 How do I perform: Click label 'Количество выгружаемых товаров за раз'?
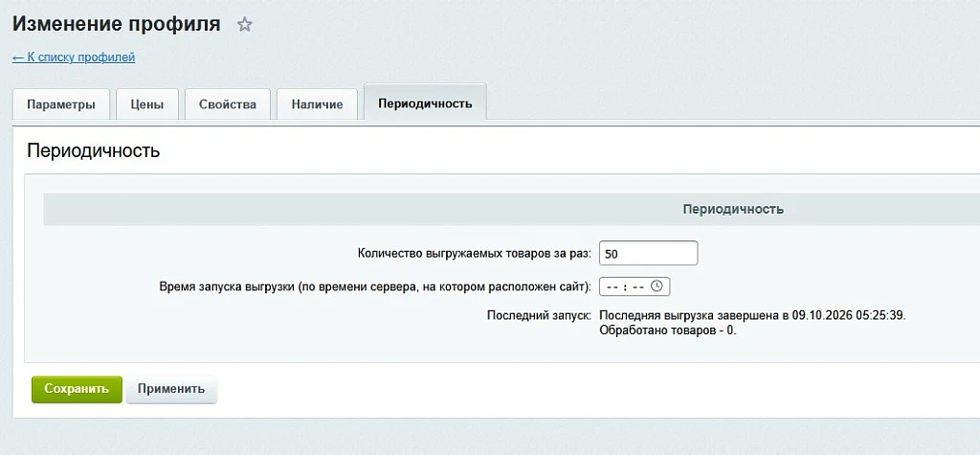click(x=475, y=254)
